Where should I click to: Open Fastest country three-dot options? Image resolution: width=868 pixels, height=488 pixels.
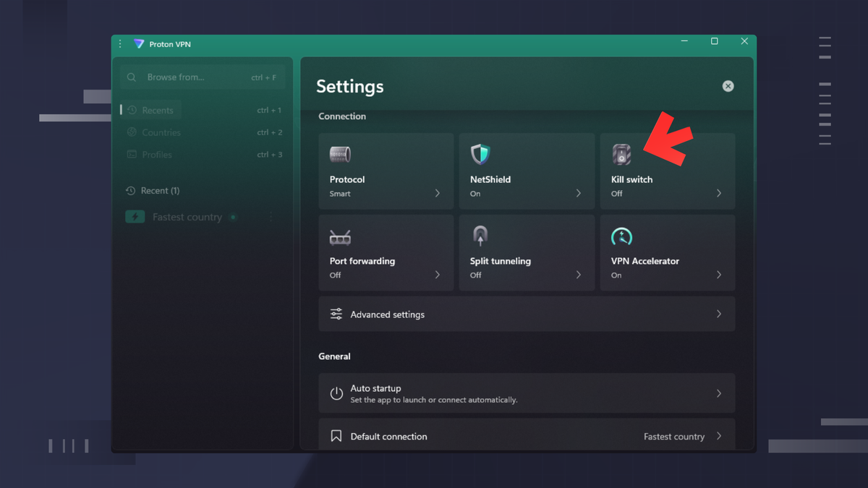pos(271,217)
